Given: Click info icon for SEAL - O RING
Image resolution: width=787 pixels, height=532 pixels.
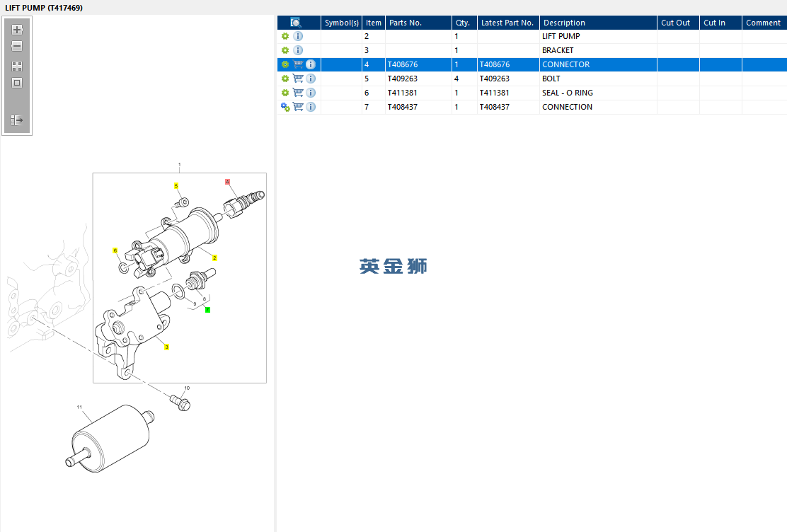Looking at the screenshot, I should pos(311,93).
